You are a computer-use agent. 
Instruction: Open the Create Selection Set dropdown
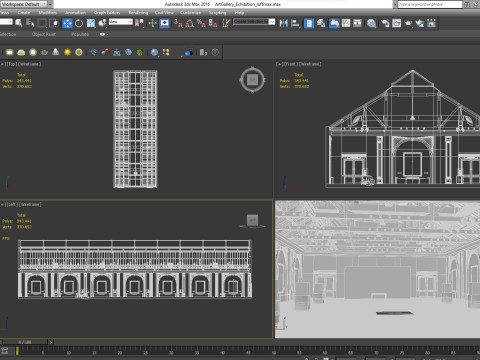(254, 22)
